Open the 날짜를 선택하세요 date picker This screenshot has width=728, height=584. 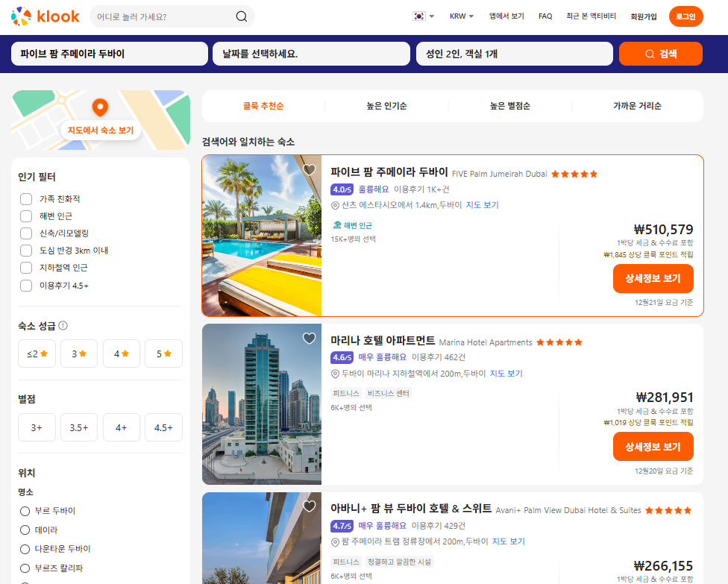[311, 54]
